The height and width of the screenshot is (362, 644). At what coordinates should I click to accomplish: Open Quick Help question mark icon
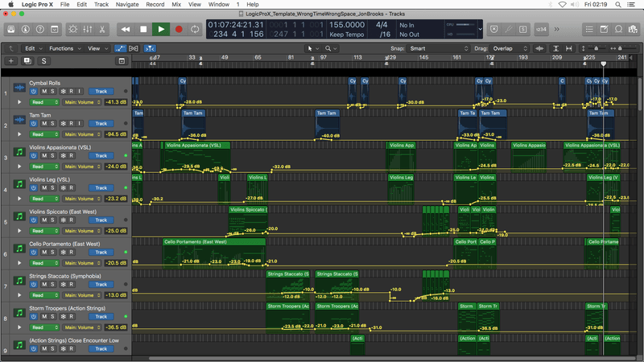coord(39,29)
